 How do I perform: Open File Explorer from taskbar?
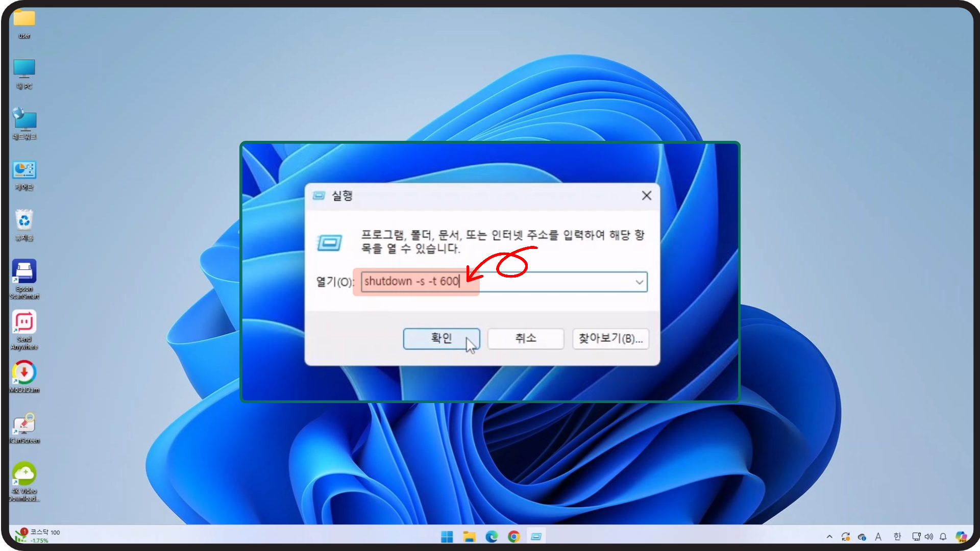click(469, 537)
